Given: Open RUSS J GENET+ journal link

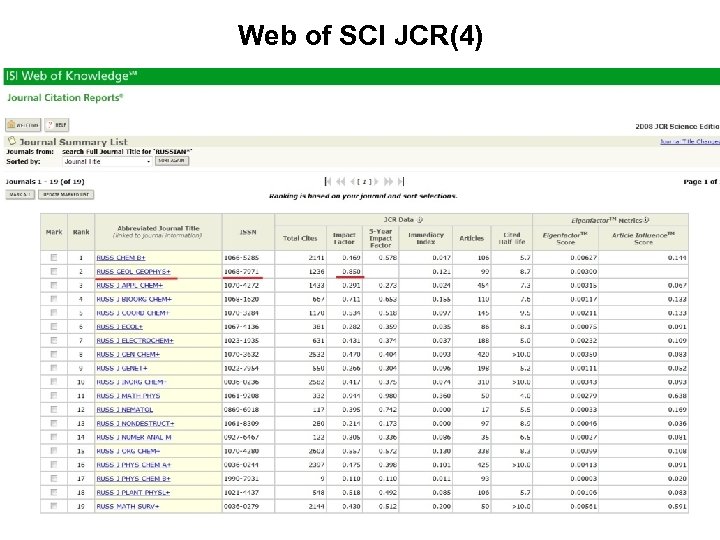Looking at the screenshot, I should click(122, 368).
